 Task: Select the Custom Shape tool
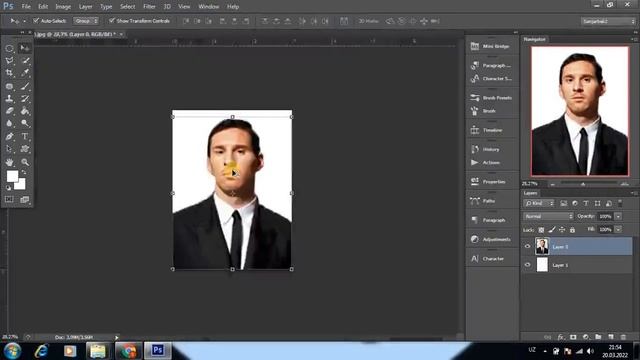click(x=25, y=149)
